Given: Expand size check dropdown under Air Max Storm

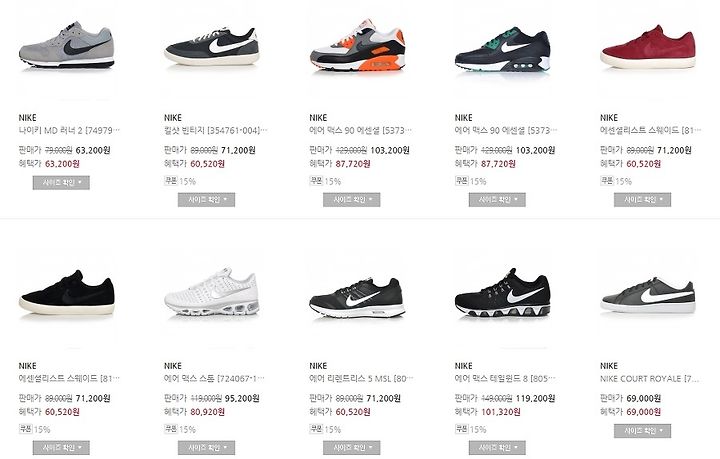Looking at the screenshot, I should (x=207, y=448).
